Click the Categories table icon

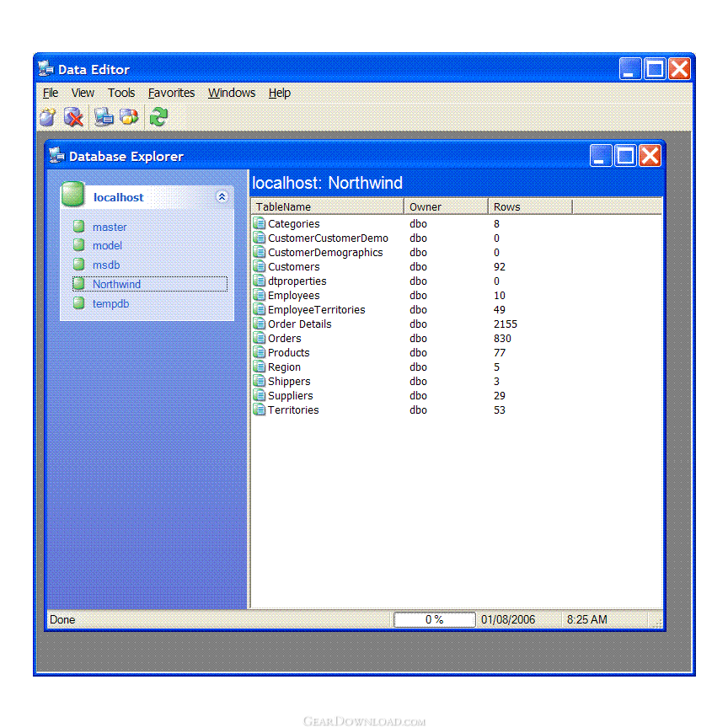coord(259,223)
